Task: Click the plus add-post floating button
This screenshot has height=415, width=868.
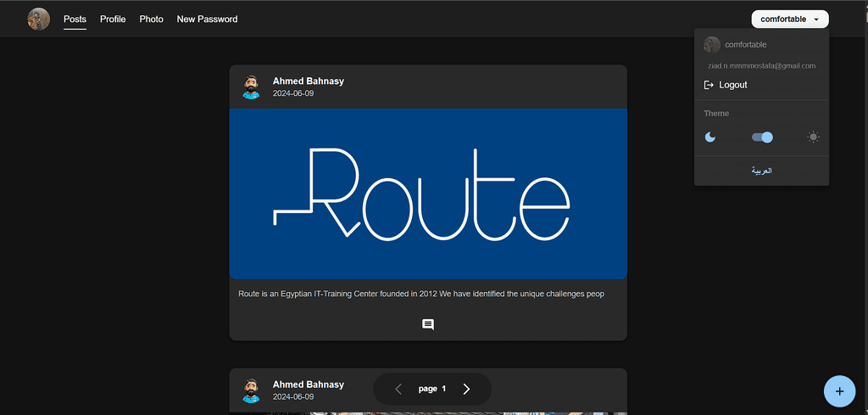Action: point(840,391)
